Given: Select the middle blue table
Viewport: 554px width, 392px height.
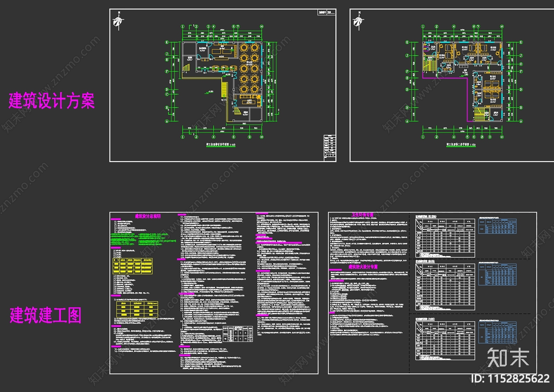Looking at the screenshot, I should click(497, 274).
